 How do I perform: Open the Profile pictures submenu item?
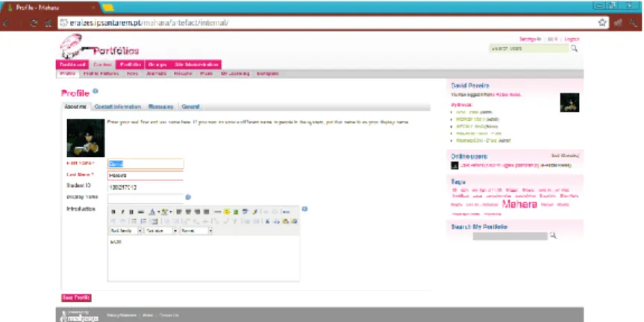click(x=101, y=74)
